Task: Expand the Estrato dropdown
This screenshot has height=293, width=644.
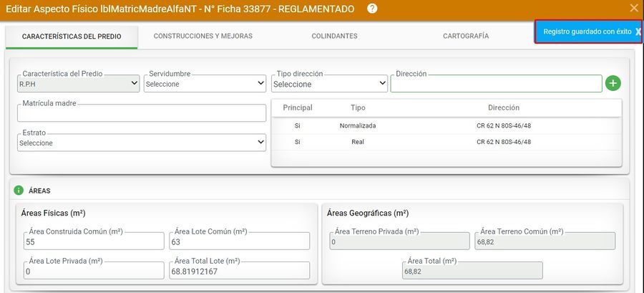Action: coord(142,143)
